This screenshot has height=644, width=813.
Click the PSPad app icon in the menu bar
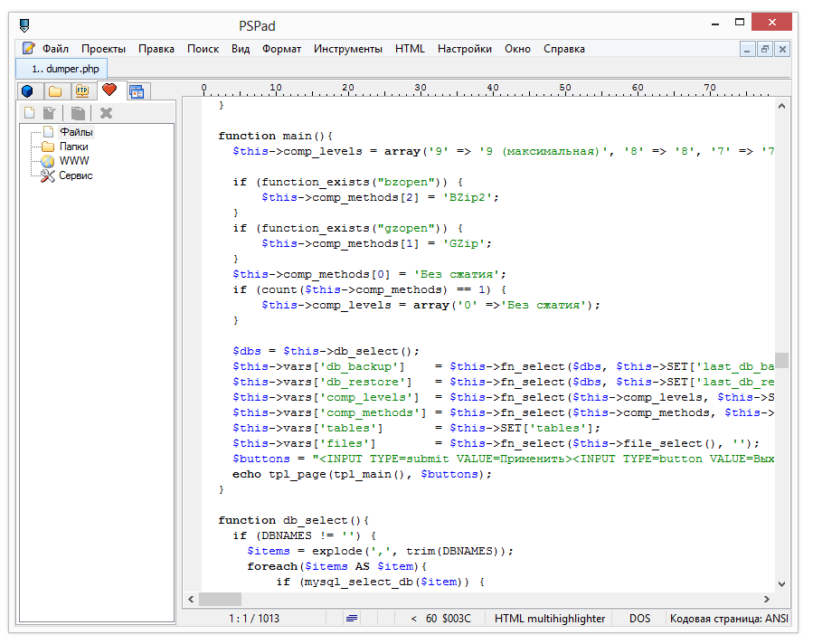tap(29, 49)
